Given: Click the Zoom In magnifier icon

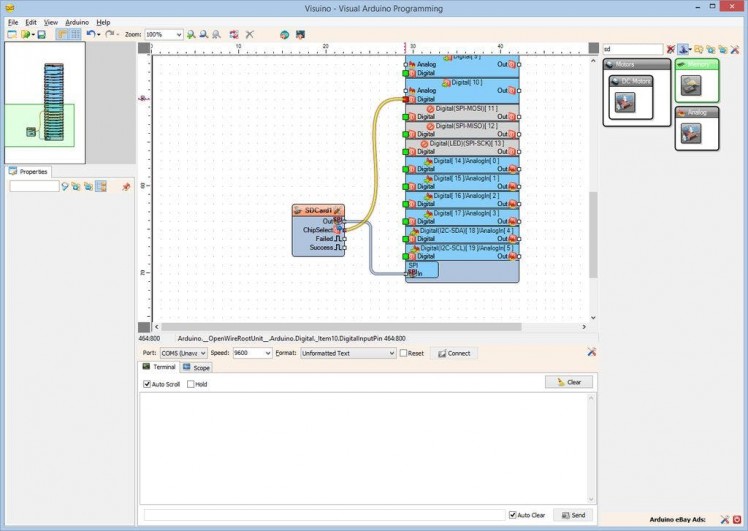Looking at the screenshot, I should pos(191,34).
